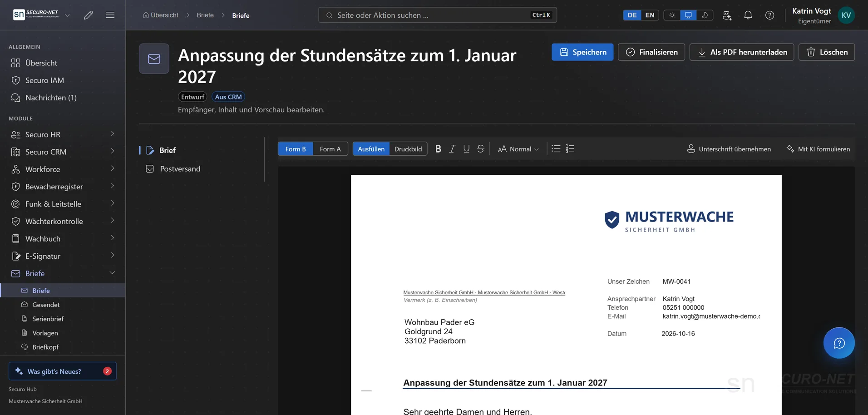Click Mit KI formulieren
868x415 pixels.
(x=818, y=149)
